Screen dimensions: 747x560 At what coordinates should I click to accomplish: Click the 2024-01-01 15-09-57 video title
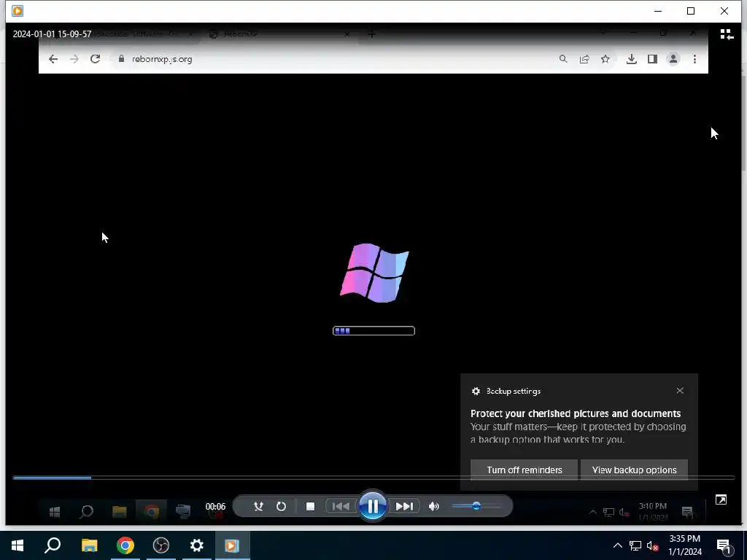coord(52,34)
